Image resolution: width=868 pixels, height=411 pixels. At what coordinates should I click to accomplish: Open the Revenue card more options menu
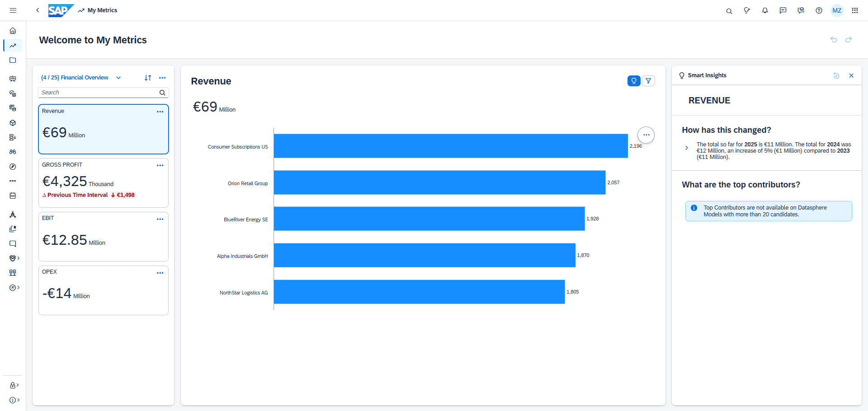point(160,112)
